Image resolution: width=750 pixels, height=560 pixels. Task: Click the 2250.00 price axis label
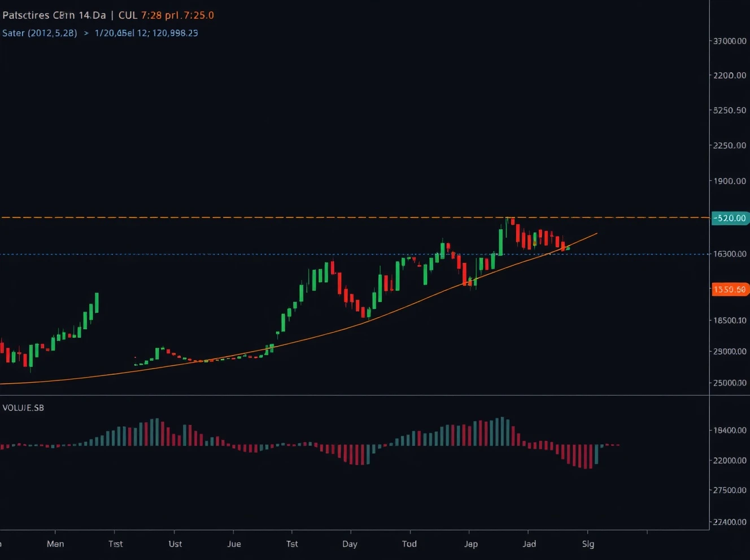click(x=730, y=145)
